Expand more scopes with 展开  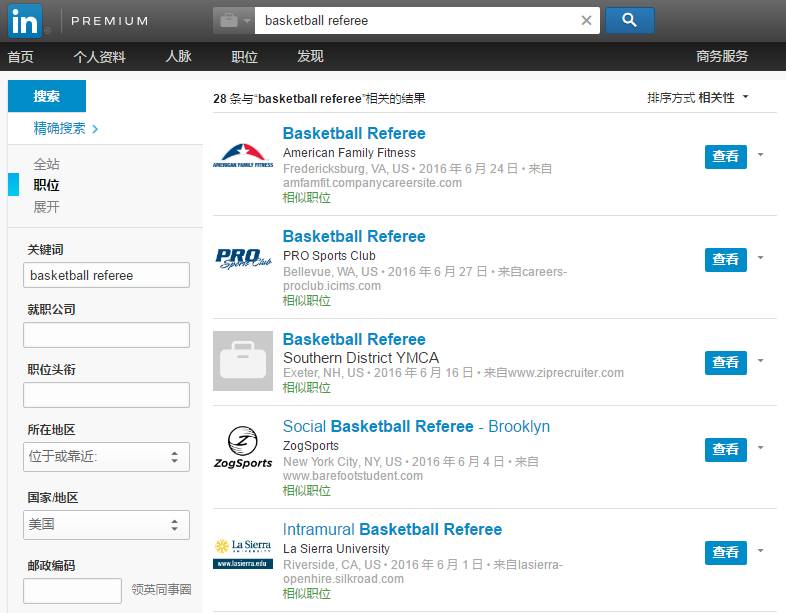coord(46,207)
